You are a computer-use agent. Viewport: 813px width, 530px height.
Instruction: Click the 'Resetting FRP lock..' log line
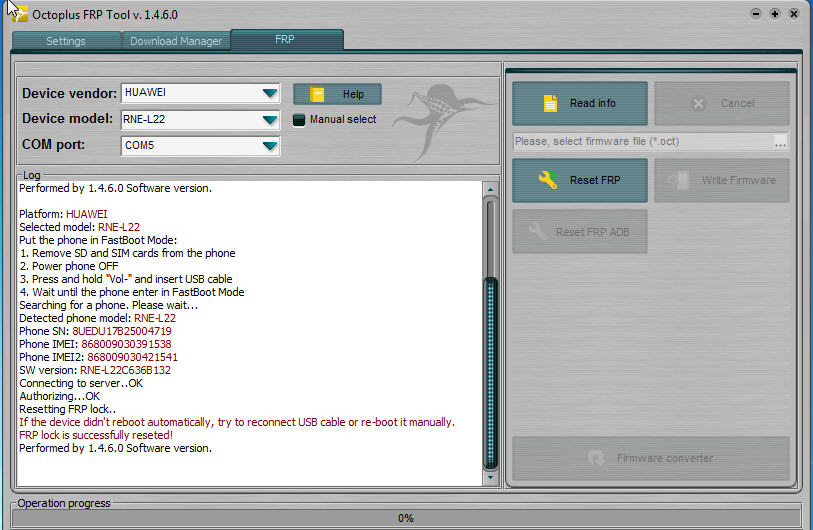tap(68, 409)
